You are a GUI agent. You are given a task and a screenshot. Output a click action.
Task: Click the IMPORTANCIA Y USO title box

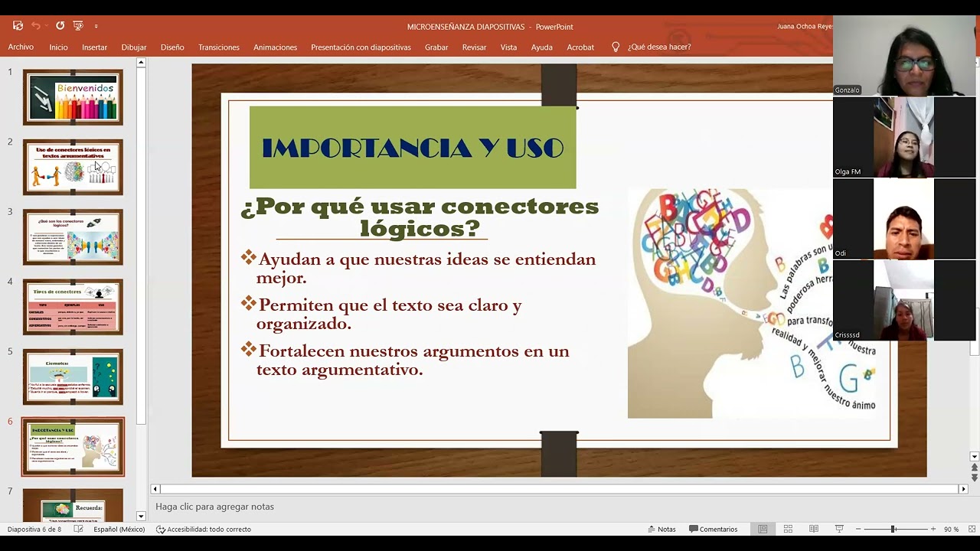click(413, 147)
